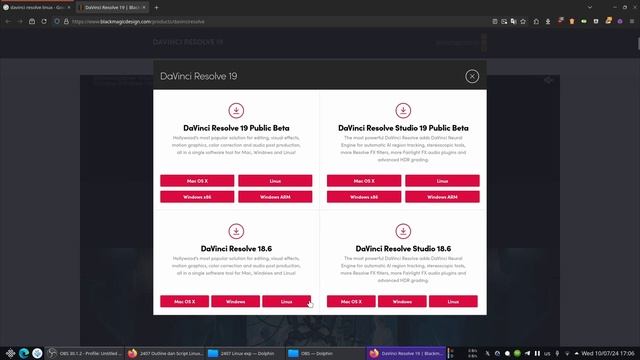This screenshot has width=640, height=360.
Task: Switch to OBS Dolphin window in taskbar
Action: pos(325,353)
